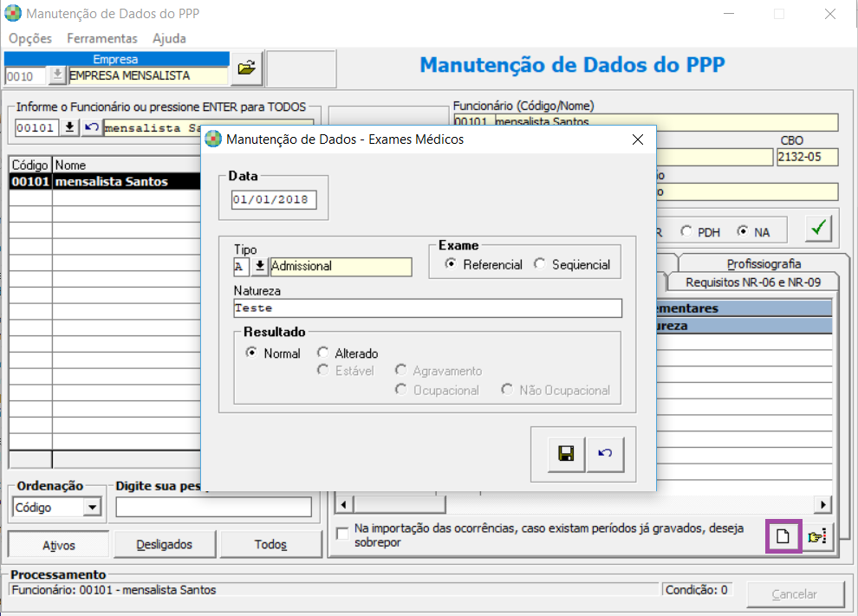Click the undo arrow button in Exames Médicos dialog
Screen dimensions: 858x616
point(605,453)
